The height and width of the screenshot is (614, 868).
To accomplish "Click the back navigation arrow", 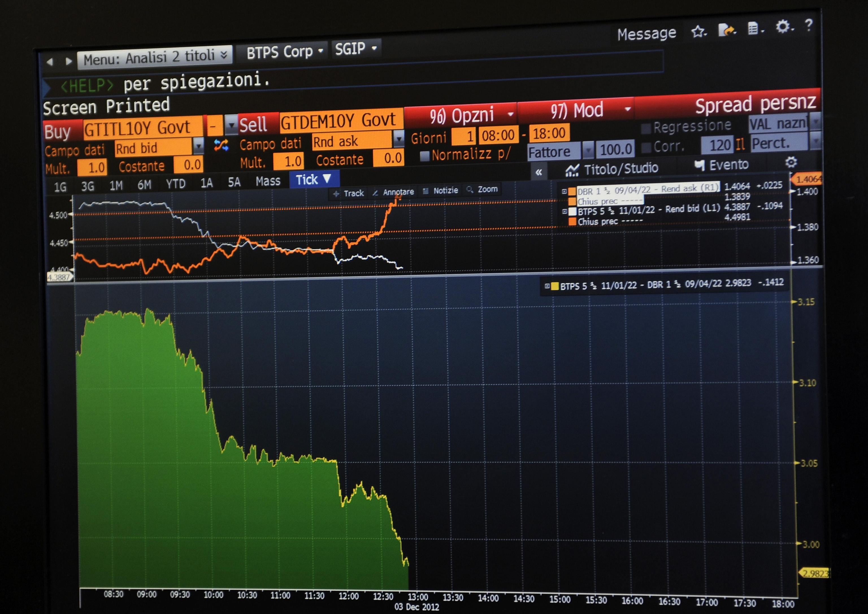I will [x=50, y=62].
